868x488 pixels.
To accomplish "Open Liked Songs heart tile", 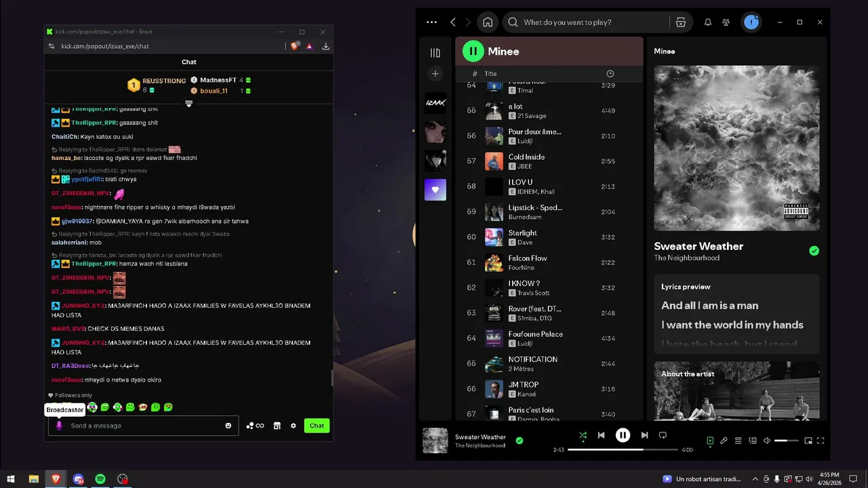I will (x=435, y=190).
